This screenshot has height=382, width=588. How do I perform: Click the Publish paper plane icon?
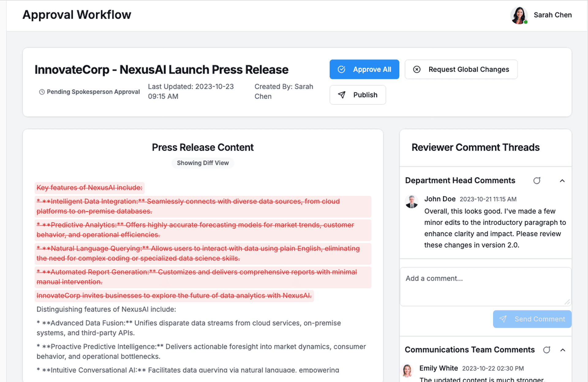click(x=342, y=95)
